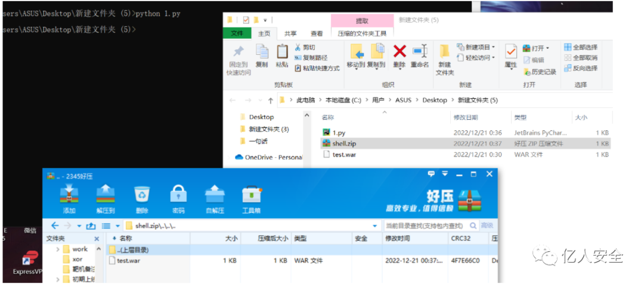Toggle properties checkmark in Explorer quick access toolbar
This screenshot has height=284, width=644.
pos(246,20)
